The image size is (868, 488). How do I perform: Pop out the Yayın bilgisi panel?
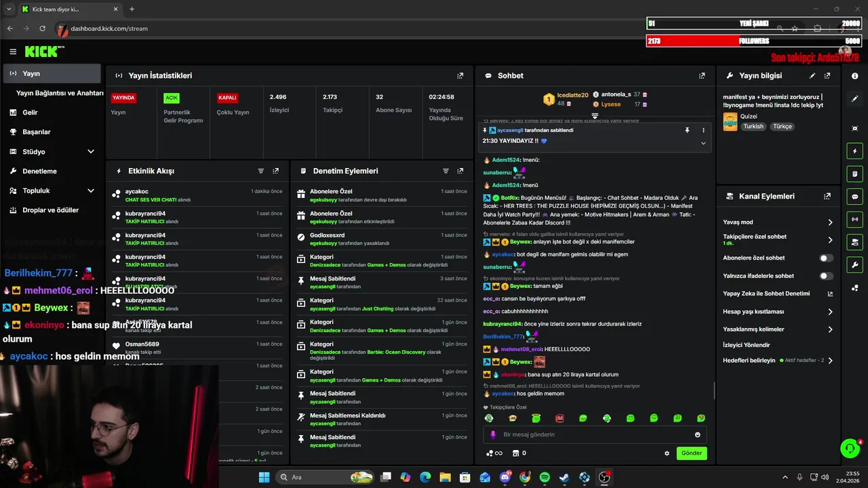point(827,76)
